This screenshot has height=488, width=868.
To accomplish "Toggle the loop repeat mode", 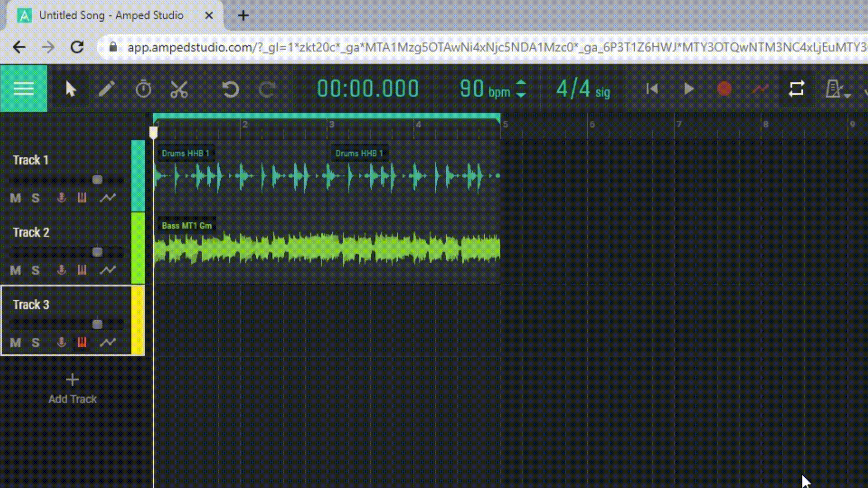I will coord(797,89).
